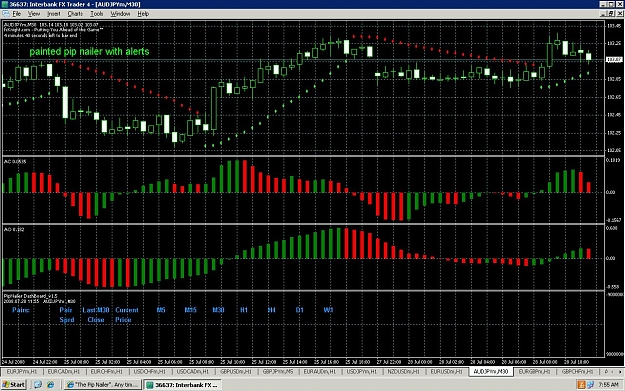Viewport: 625px width, 391px height.
Task: Click the AUDJPYm,M30 chart info line
Action: pyautogui.click(x=51, y=25)
